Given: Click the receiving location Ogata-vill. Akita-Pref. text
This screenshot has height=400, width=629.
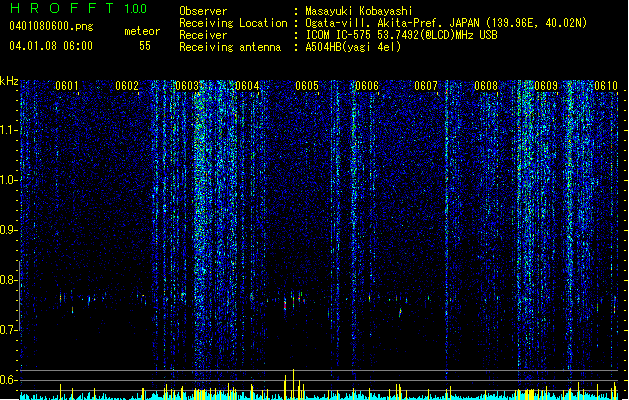Looking at the screenshot, I should [x=446, y=23].
